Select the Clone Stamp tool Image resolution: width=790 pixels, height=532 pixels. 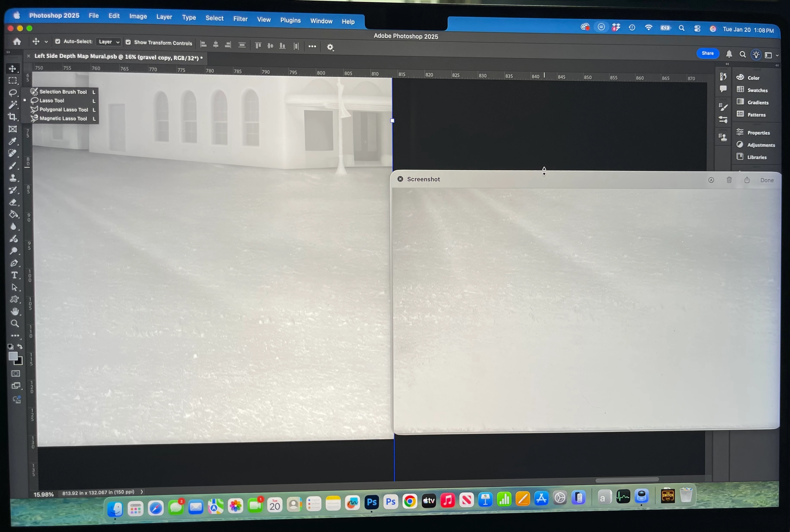[x=13, y=178]
